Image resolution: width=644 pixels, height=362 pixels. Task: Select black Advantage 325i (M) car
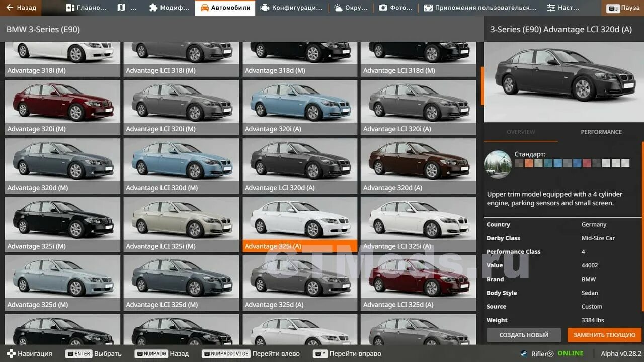pos(62,225)
